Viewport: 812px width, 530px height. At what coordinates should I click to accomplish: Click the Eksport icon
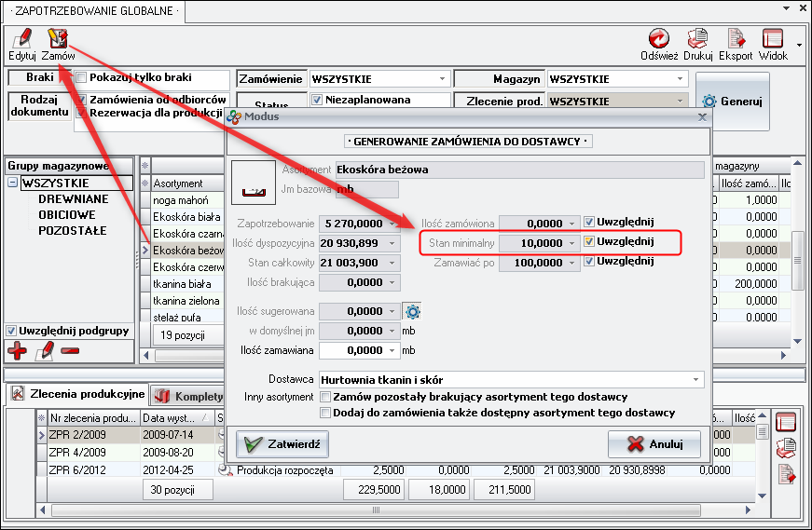point(736,38)
